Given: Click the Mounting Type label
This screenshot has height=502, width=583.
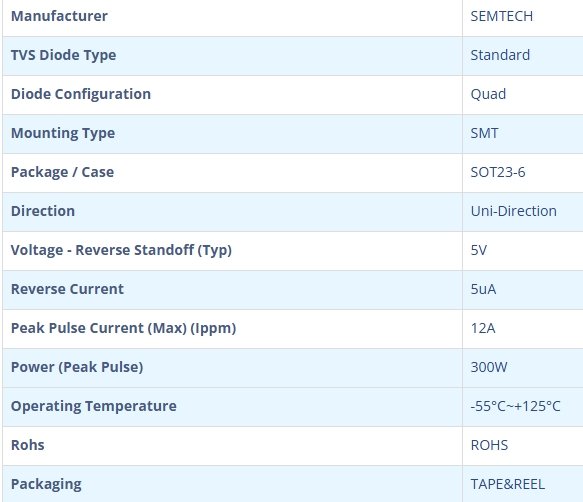Looking at the screenshot, I should (63, 133).
